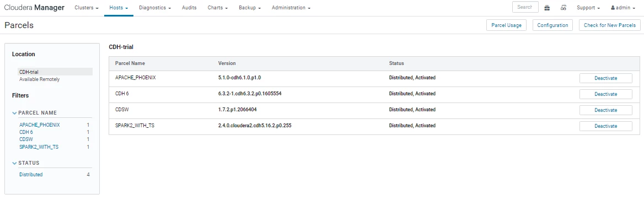The height and width of the screenshot is (200, 644).
Task: Filter by CDSW parcel name
Action: [x=26, y=139]
